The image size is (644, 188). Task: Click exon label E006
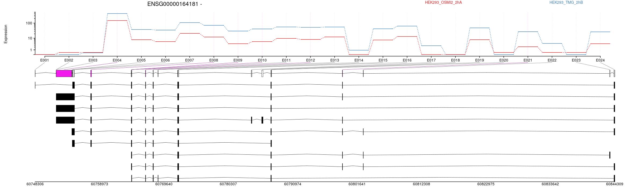(165, 60)
